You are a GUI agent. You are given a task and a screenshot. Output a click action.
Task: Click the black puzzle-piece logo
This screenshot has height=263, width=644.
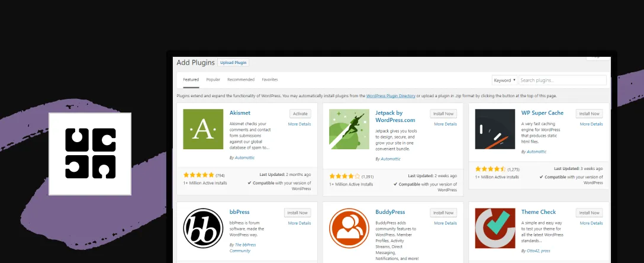[x=90, y=153]
